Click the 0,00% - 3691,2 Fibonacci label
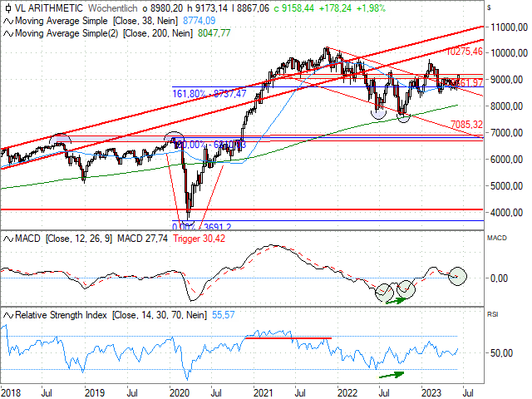The image size is (532, 399). click(202, 227)
